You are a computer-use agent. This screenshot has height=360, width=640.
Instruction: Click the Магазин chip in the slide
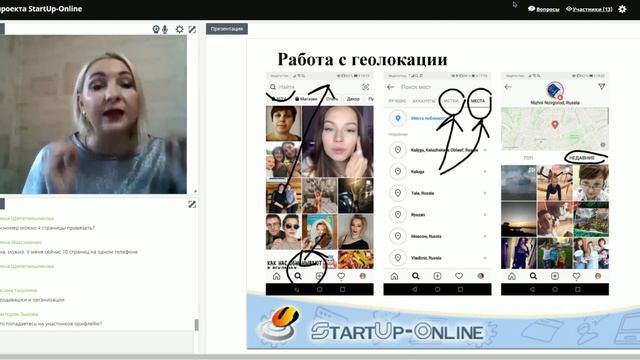(306, 99)
